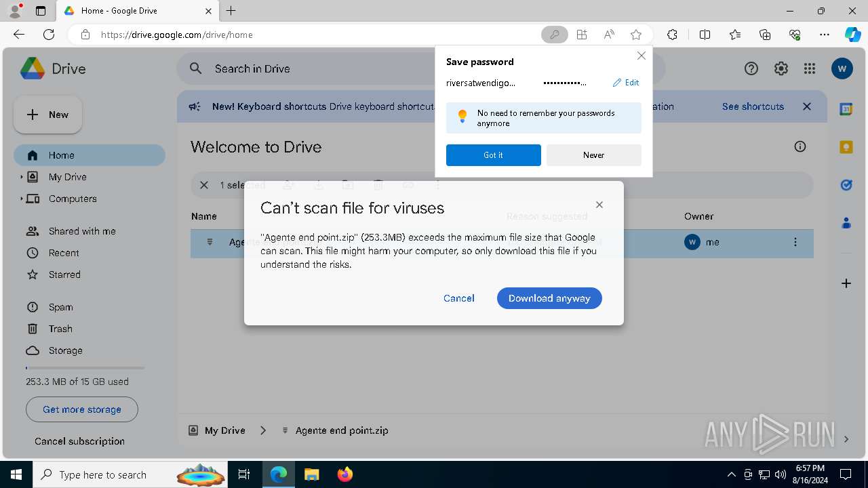Click Cancel subscription link

pyautogui.click(x=80, y=441)
